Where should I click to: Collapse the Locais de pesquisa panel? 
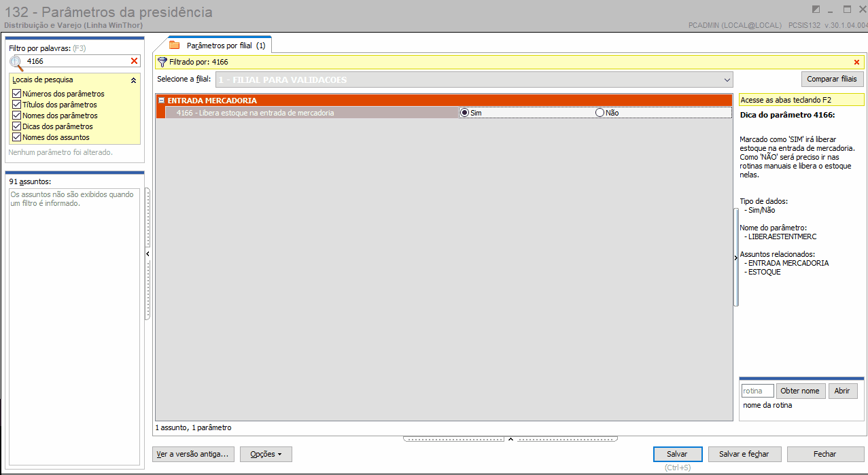click(133, 80)
